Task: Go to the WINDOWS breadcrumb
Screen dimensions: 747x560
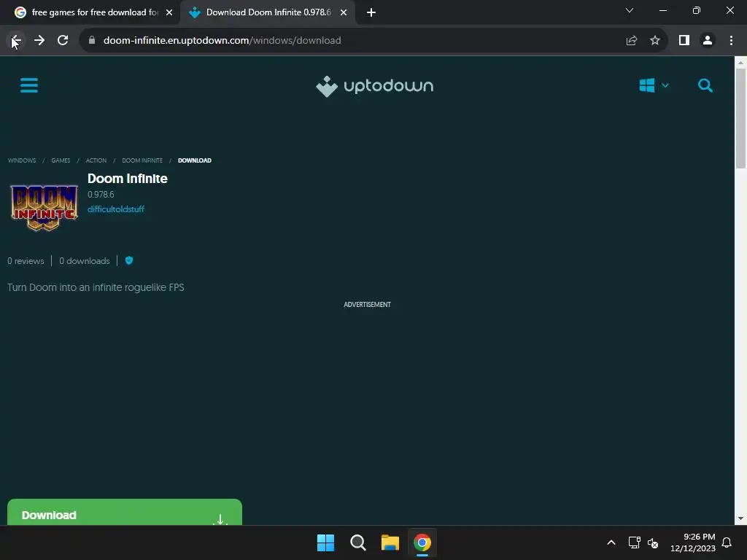Action: tap(22, 160)
